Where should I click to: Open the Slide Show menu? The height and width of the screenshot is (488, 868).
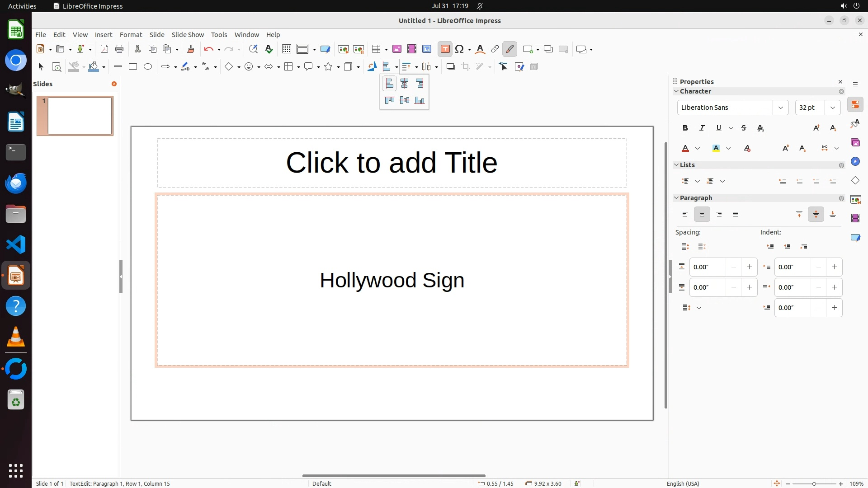point(188,35)
